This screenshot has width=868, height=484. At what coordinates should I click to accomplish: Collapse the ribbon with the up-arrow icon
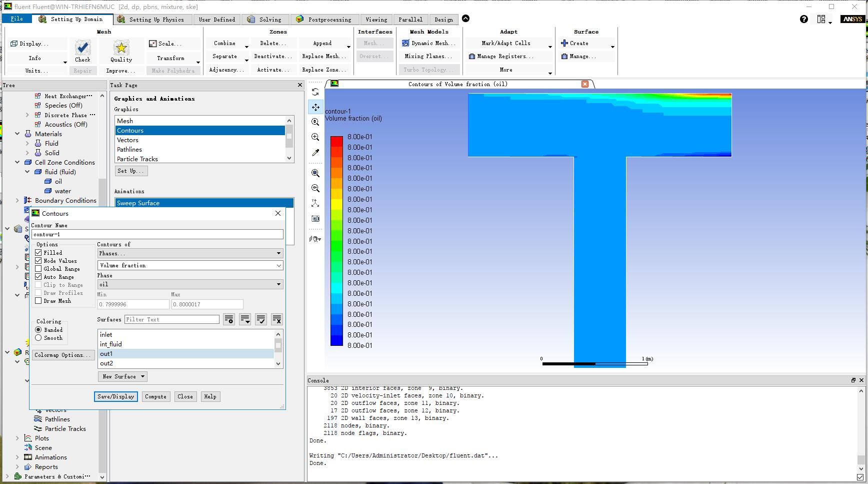(x=465, y=19)
